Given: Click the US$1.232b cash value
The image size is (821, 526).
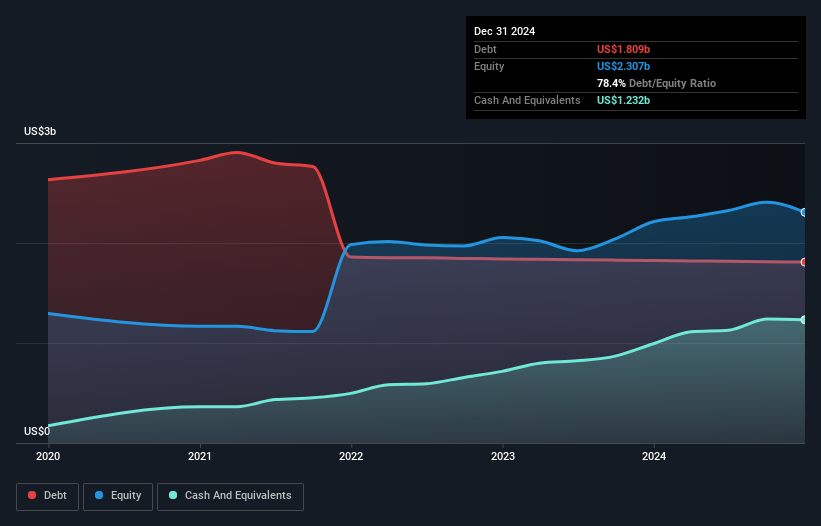Looking at the screenshot, I should click(623, 100).
